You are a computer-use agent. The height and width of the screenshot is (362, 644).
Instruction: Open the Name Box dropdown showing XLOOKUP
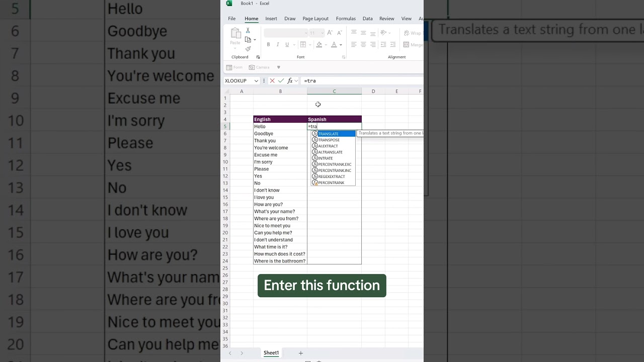256,80
